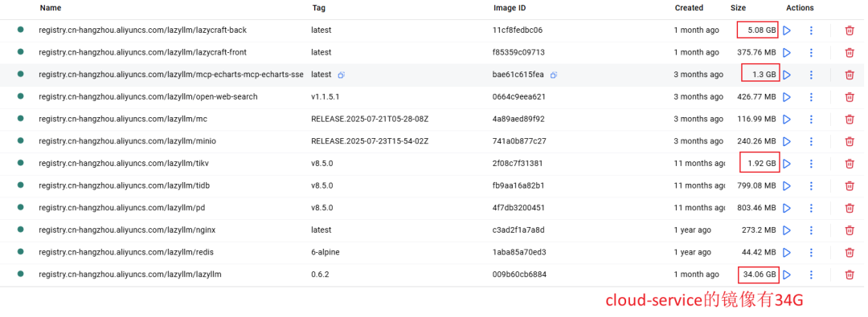Select tag RELEASE.2025-07-23T15-54-02Z

[x=370, y=141]
